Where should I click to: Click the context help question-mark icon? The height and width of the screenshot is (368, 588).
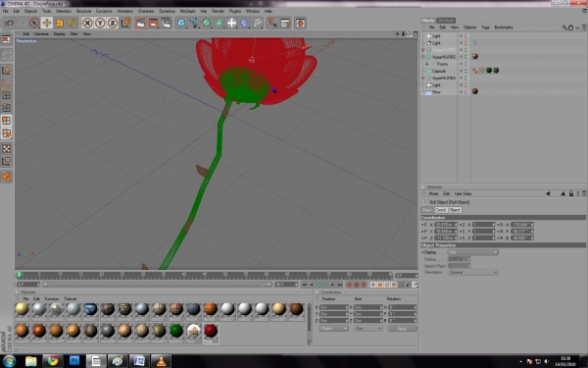[x=272, y=23]
